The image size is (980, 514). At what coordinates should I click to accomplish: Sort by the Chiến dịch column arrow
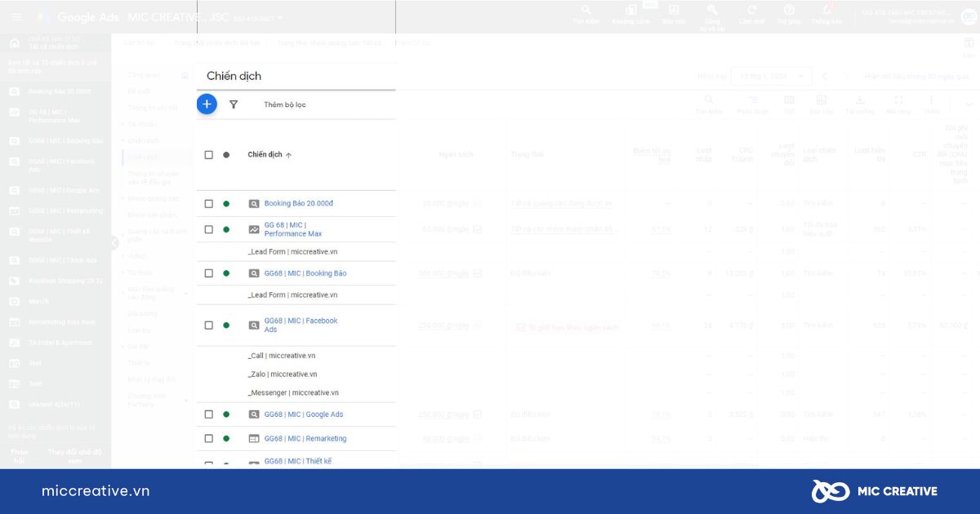pos(288,155)
